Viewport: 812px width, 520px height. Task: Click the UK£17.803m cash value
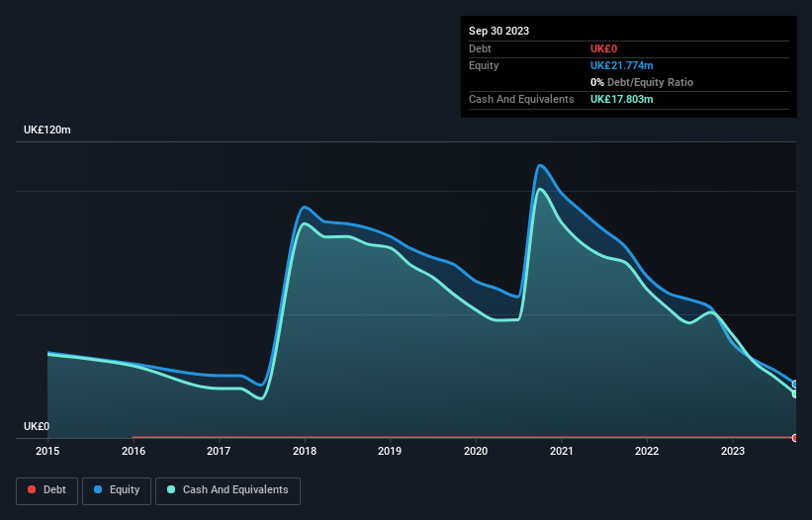coord(621,99)
